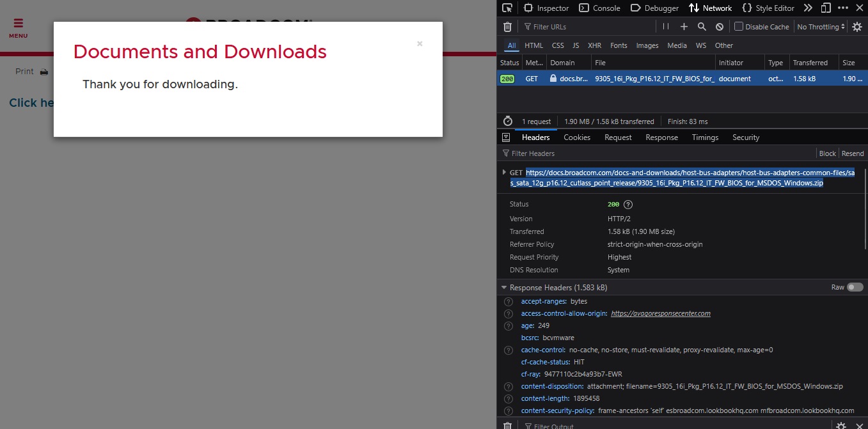
Task: Toggle Raw response headers switch
Action: (855, 288)
